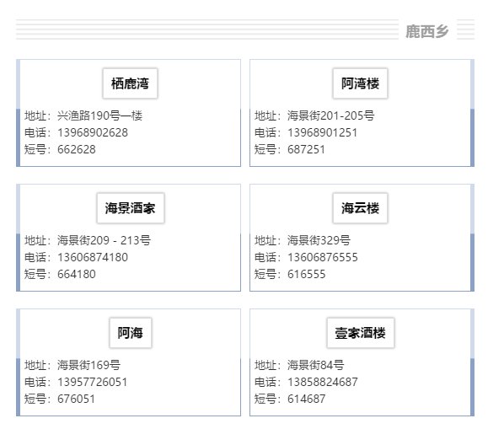Click short number 676051

tap(76, 400)
